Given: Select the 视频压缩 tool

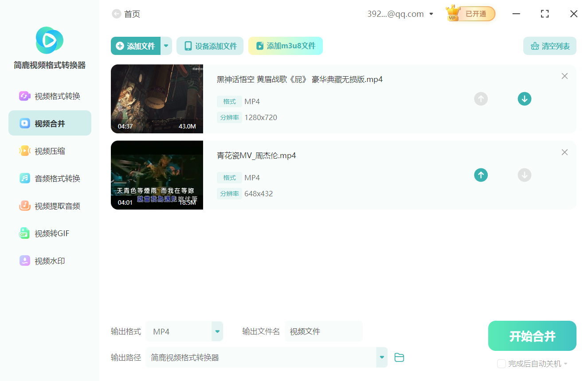Looking at the screenshot, I should [50, 151].
